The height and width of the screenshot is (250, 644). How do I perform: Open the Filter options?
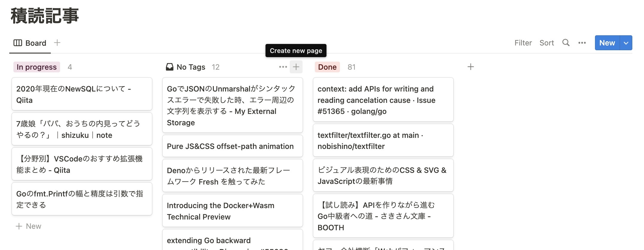pyautogui.click(x=523, y=43)
